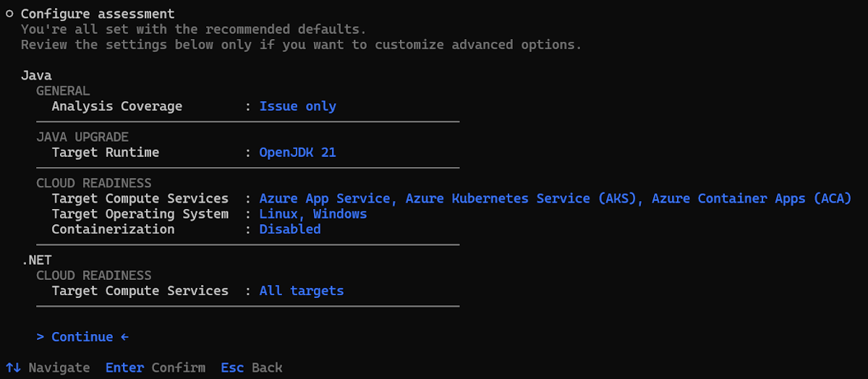Change the Target Runtime OpenJDK 21 value
The width and height of the screenshot is (868, 379).
[297, 153]
